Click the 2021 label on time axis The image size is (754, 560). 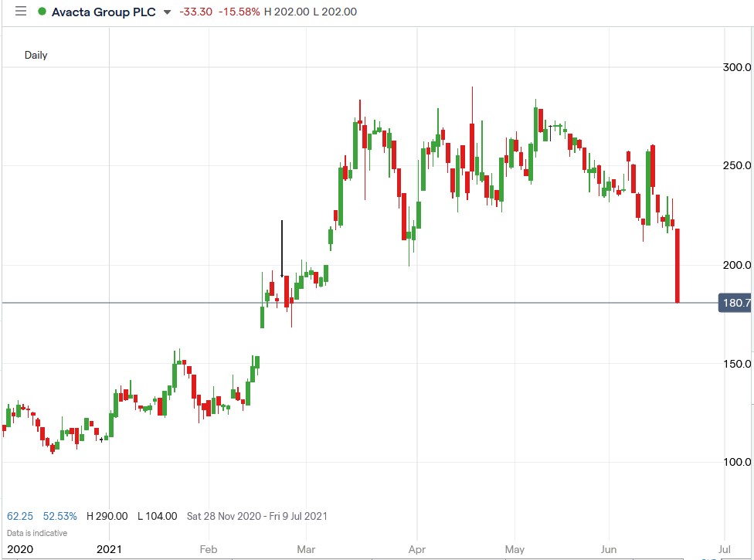point(110,549)
